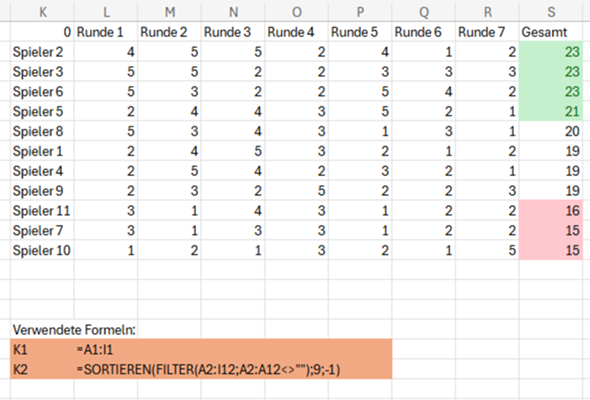Click the Runde 7 header cell
Viewport: 590px width, 400px height.
487,32
